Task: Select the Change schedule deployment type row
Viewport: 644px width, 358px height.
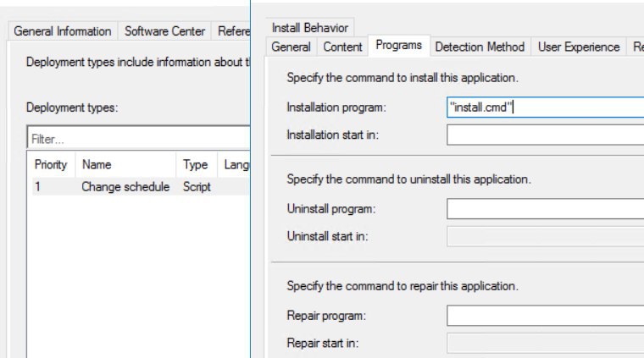Action: point(141,187)
